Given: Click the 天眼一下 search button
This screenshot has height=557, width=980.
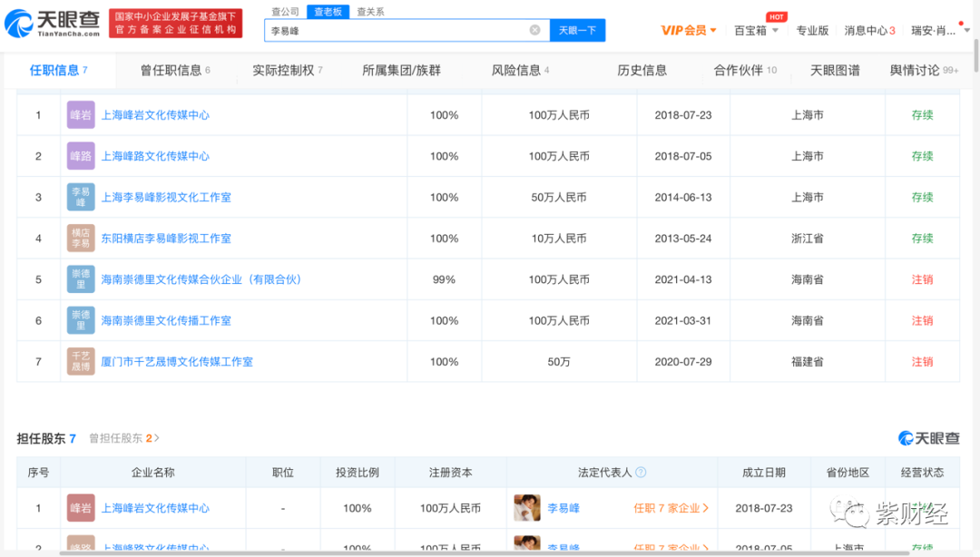Looking at the screenshot, I should pyautogui.click(x=579, y=29).
